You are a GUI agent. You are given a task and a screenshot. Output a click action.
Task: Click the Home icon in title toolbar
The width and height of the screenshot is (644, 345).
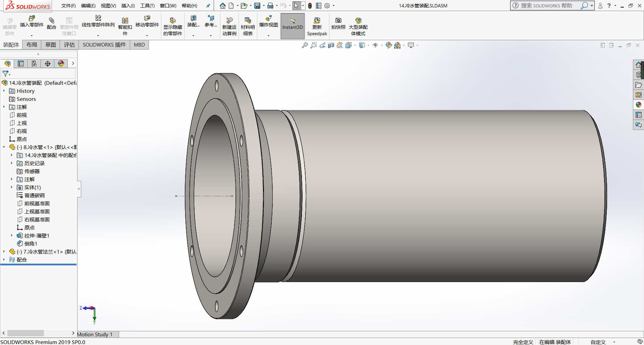(x=223, y=6)
